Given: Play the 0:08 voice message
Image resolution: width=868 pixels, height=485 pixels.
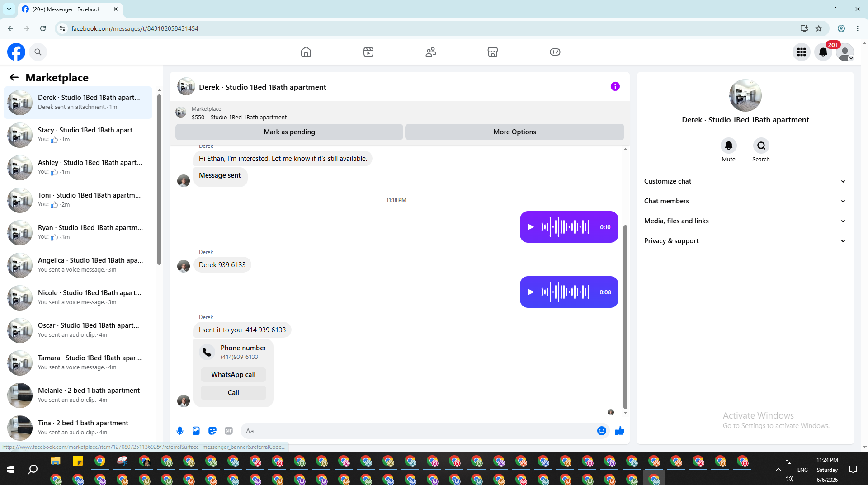Looking at the screenshot, I should point(531,292).
